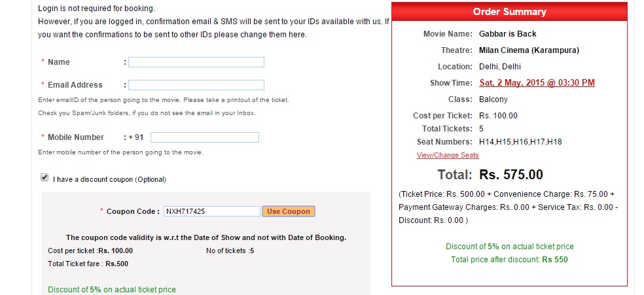Viewport: 644px width, 295px height.
Task: Click the Balcony class value
Action: tap(493, 99)
